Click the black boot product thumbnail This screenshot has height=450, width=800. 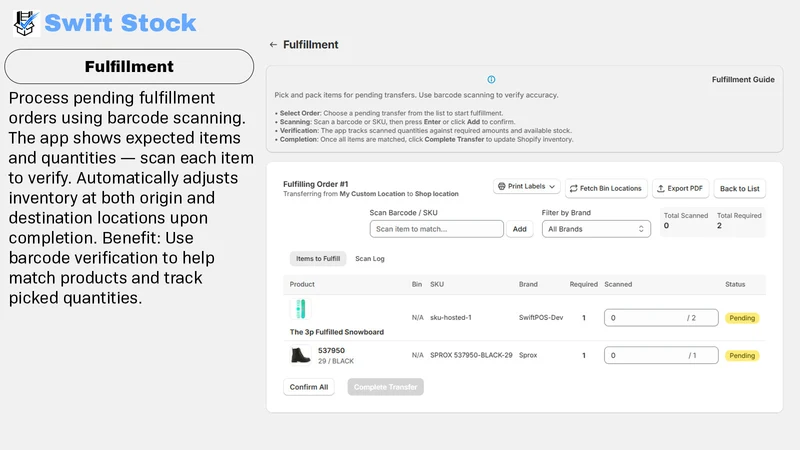coord(301,355)
